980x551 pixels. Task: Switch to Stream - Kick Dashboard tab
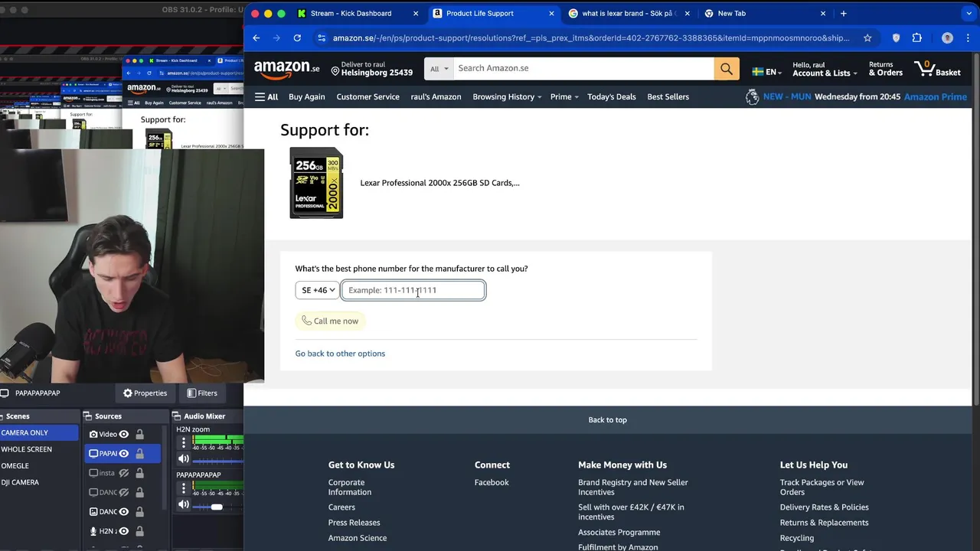click(x=351, y=13)
